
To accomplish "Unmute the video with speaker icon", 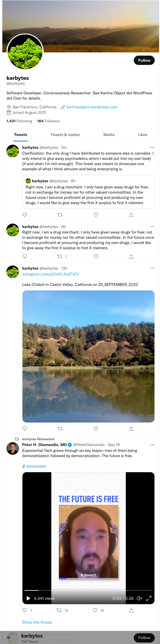I will 139,598.
